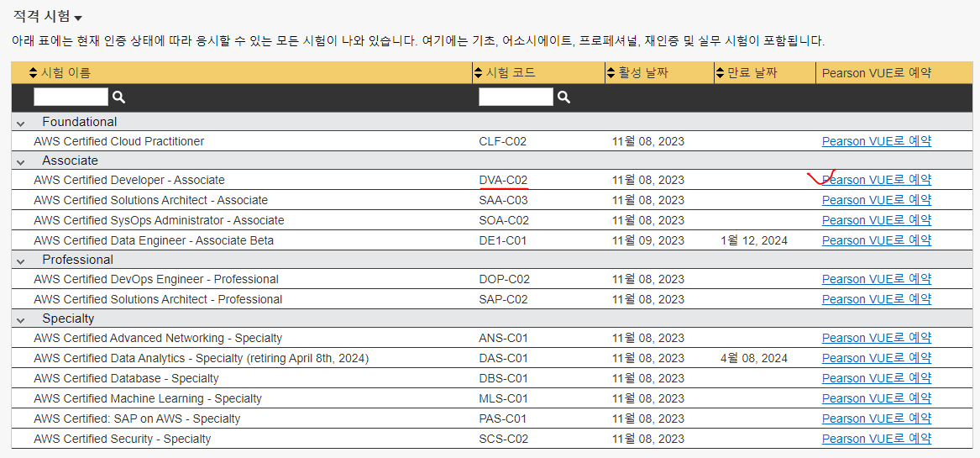
Task: Open Pearson VUE booking for Cloud Practitioner
Action: [x=876, y=141]
